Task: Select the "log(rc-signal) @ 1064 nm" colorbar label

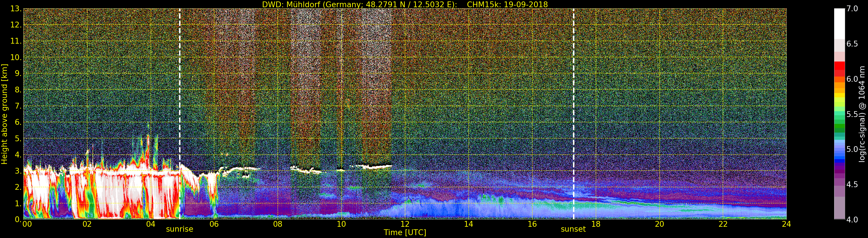Action: [862, 114]
